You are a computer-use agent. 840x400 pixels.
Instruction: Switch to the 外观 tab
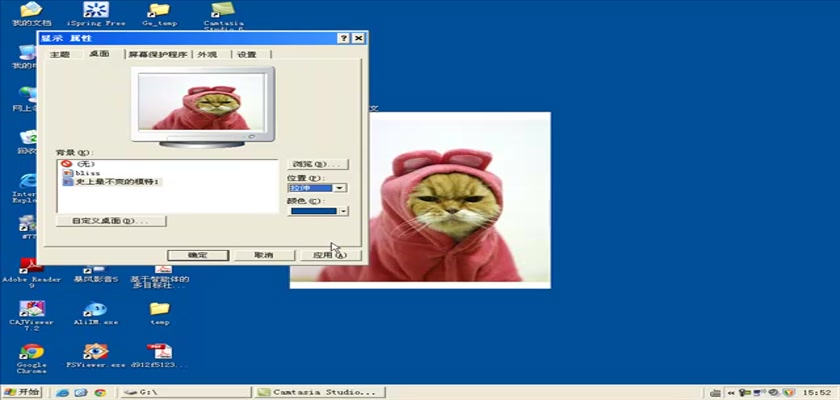click(207, 55)
